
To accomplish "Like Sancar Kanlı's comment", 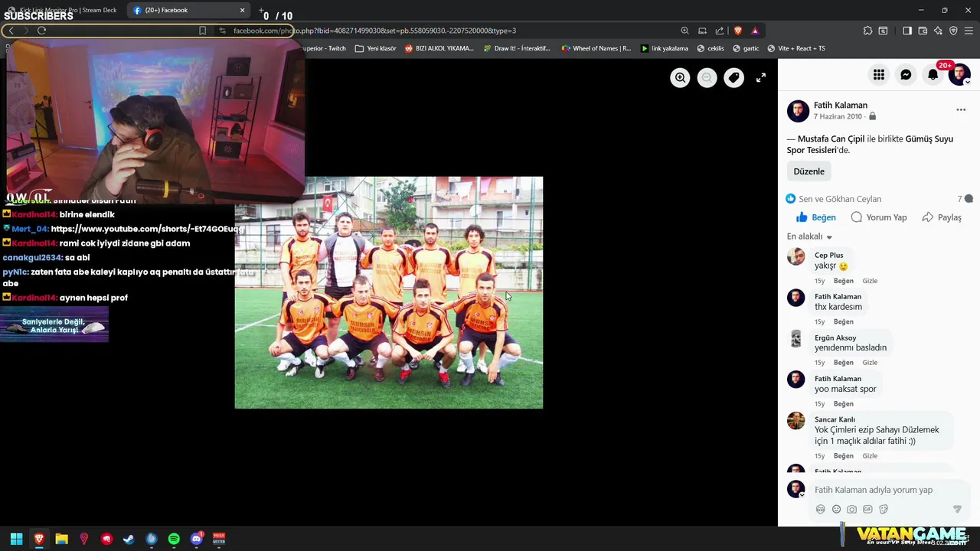I will pos(843,456).
